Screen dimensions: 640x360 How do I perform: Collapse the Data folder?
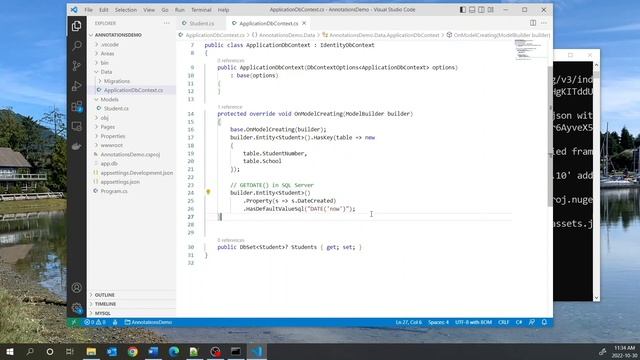(106, 72)
